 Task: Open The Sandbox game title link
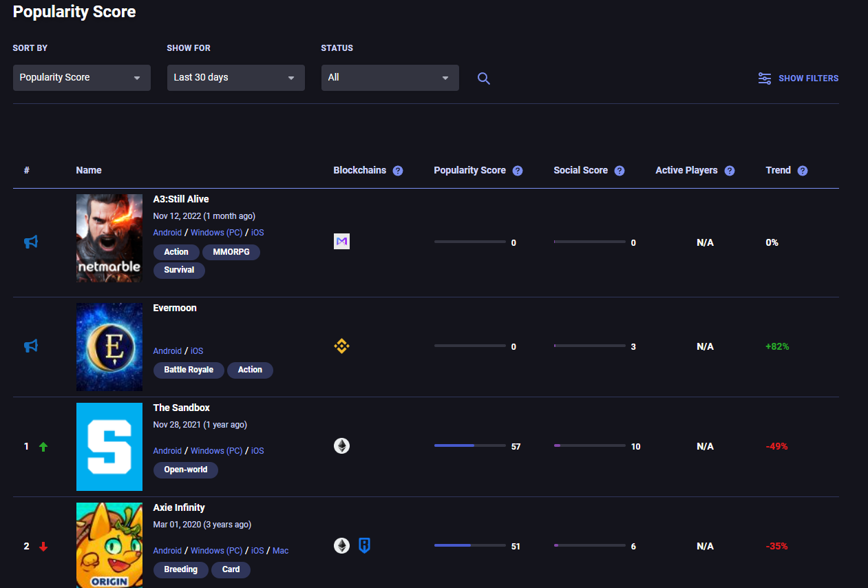tap(181, 408)
